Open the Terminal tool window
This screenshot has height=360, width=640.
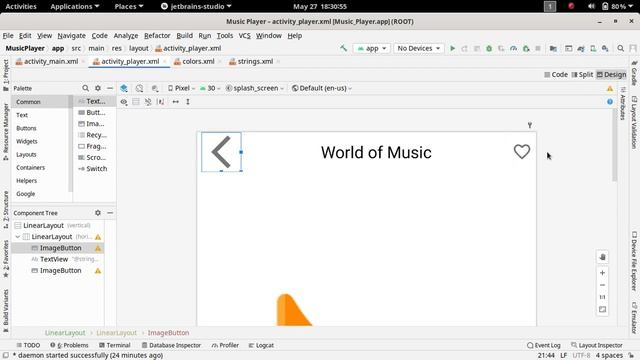pos(114,345)
